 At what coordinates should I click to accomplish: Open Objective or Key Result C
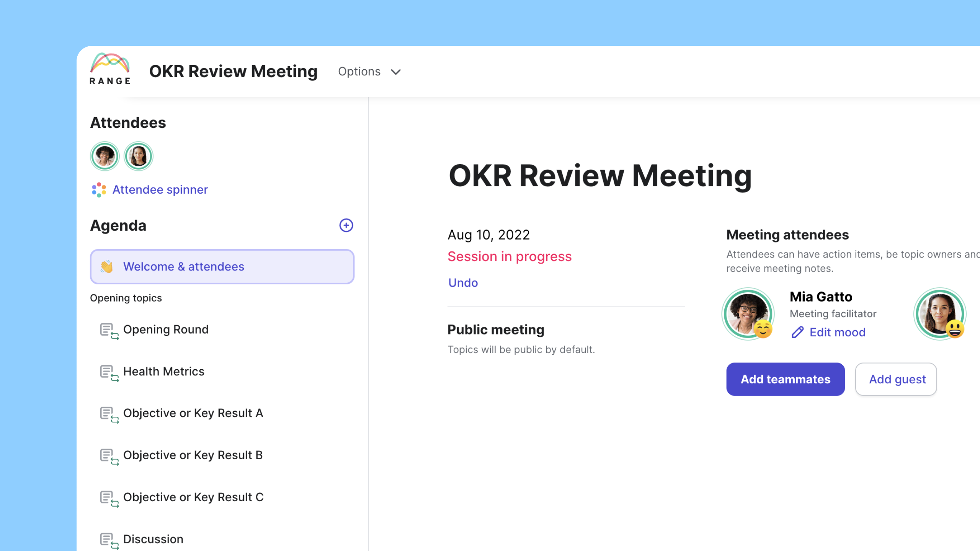click(x=193, y=497)
